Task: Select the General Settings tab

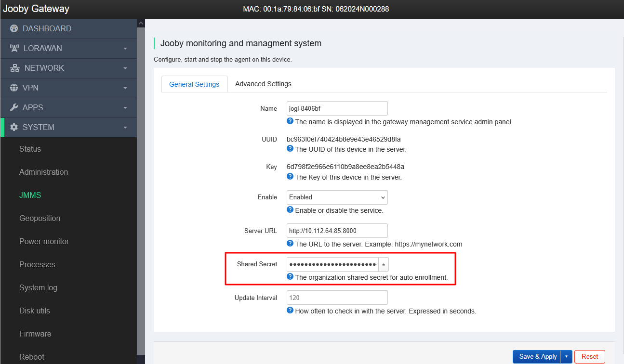Action: 194,84
